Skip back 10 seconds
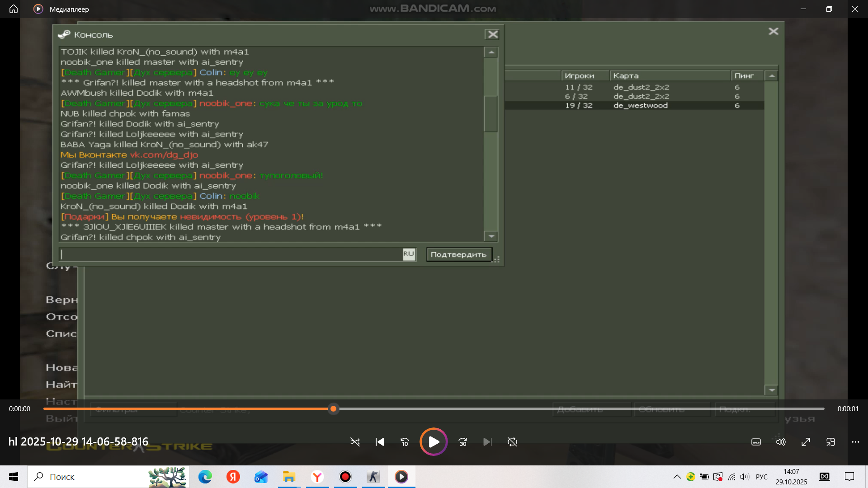This screenshot has height=488, width=868. pyautogui.click(x=405, y=442)
